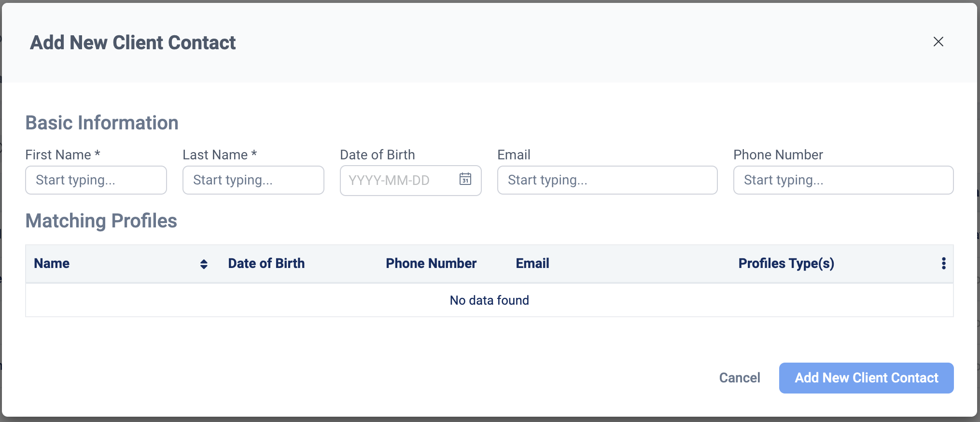Click the No data found table row

tap(489, 300)
